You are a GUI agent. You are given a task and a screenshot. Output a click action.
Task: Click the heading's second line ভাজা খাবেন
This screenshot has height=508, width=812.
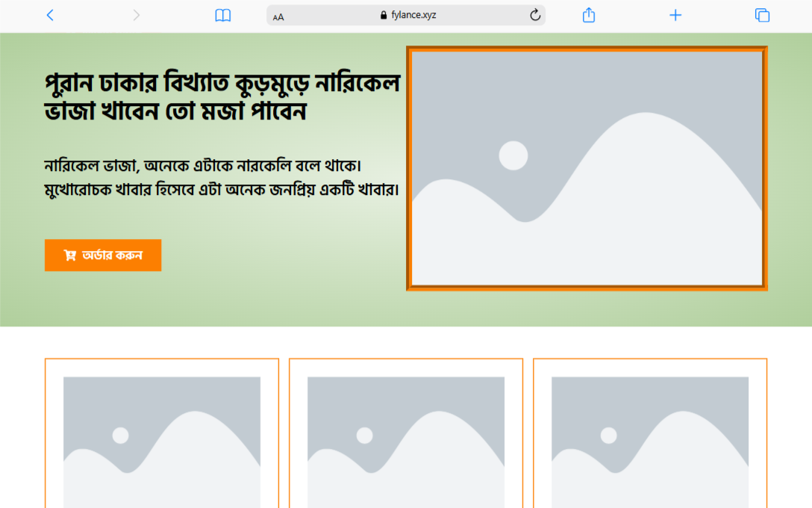[x=176, y=111]
